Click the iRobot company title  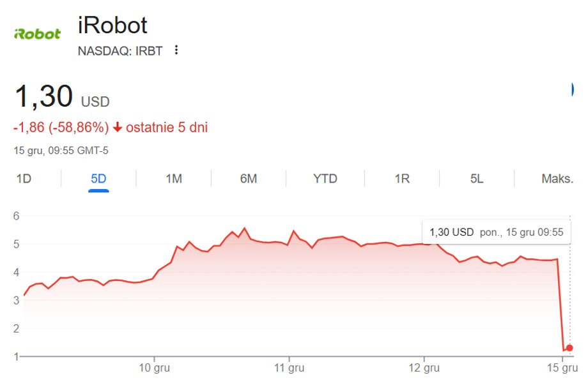click(112, 26)
